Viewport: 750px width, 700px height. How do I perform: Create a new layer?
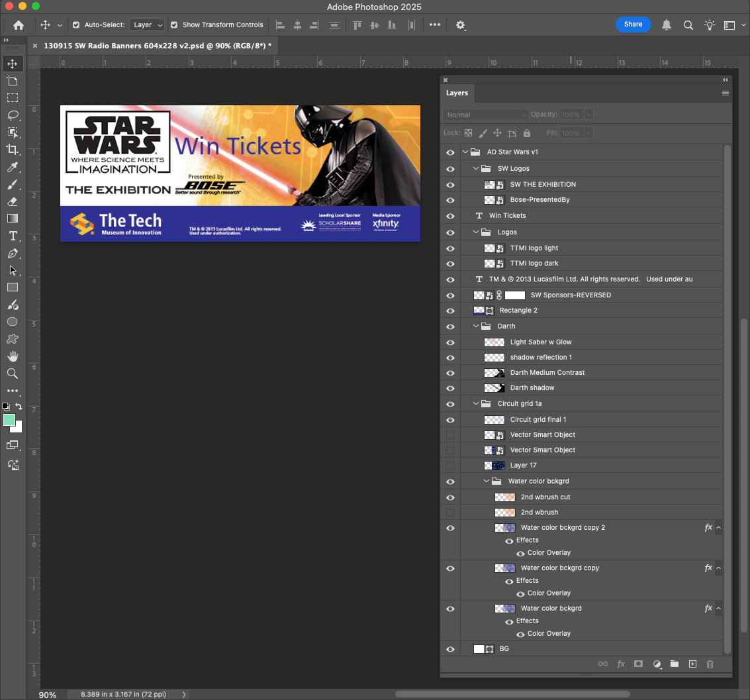pos(692,664)
